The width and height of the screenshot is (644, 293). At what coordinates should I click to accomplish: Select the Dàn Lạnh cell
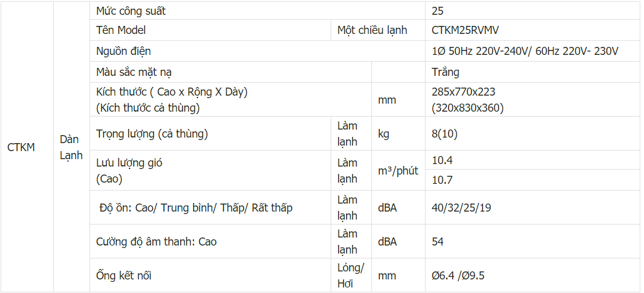tap(71, 147)
